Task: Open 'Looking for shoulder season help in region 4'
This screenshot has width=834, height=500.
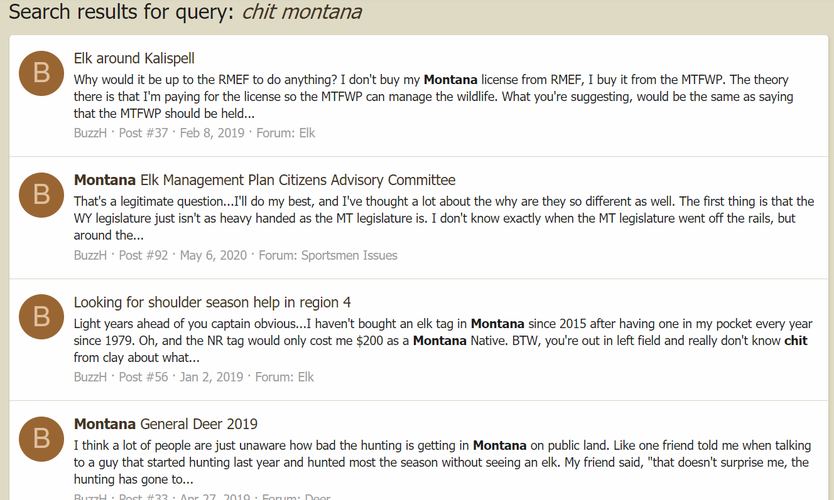Action: point(212,302)
